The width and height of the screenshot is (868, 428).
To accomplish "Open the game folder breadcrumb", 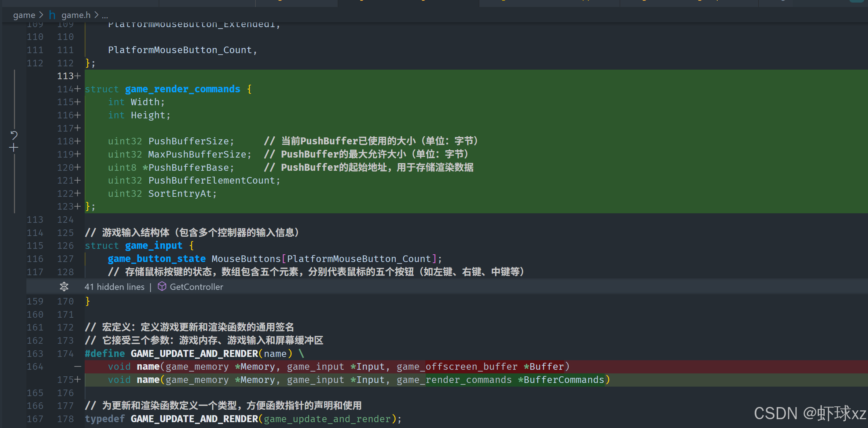I will [24, 15].
